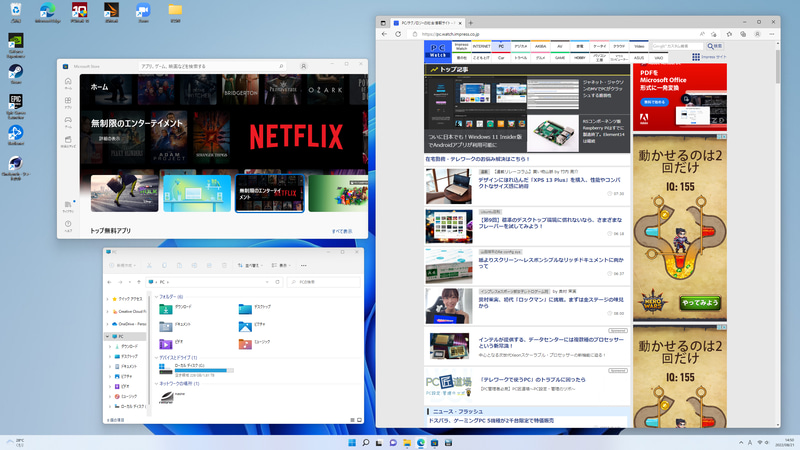Open the View (表示) dropdown in Explorer

[281, 265]
